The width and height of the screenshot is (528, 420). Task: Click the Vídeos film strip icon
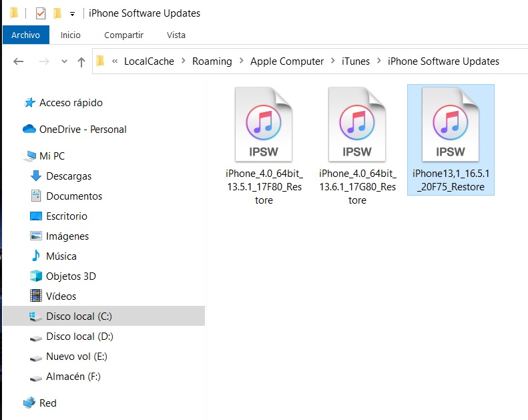[x=36, y=296]
